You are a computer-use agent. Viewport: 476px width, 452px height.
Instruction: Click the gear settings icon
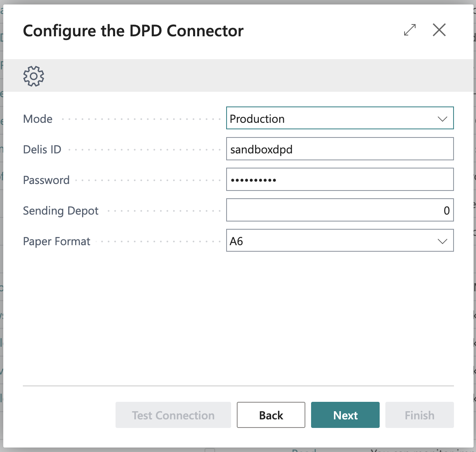(x=33, y=76)
